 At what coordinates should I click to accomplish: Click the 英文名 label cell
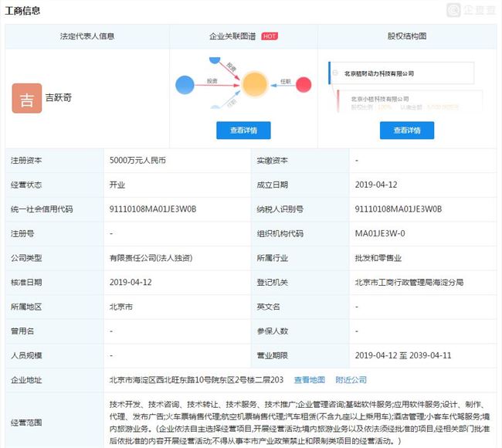[x=300, y=307]
